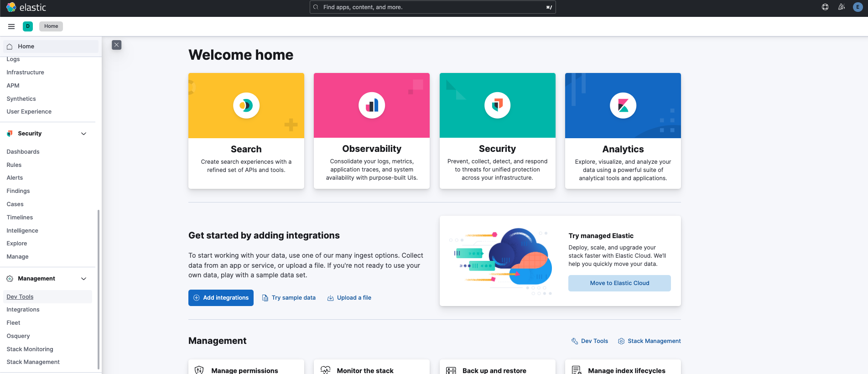Click Move to Elastic Cloud button
The width and height of the screenshot is (868, 374).
pyautogui.click(x=619, y=283)
